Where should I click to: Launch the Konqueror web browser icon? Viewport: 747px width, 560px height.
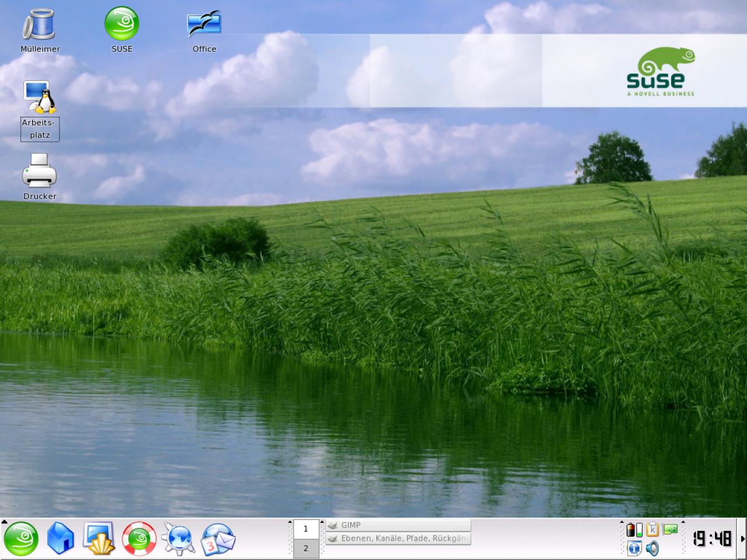[178, 538]
